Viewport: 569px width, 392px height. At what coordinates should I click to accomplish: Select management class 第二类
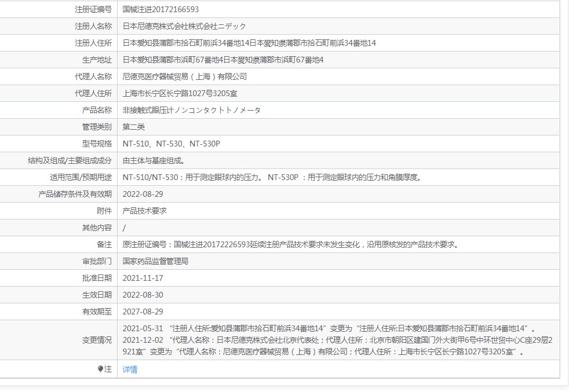tap(134, 127)
